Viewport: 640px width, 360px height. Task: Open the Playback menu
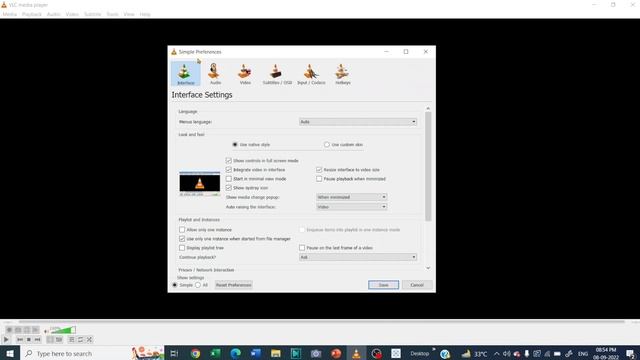pos(32,14)
